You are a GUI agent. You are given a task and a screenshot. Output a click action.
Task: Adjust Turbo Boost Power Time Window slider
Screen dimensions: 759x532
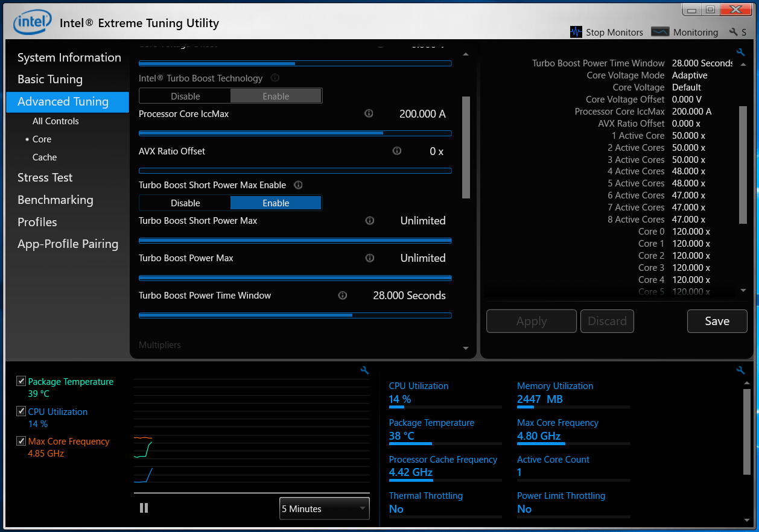295,315
